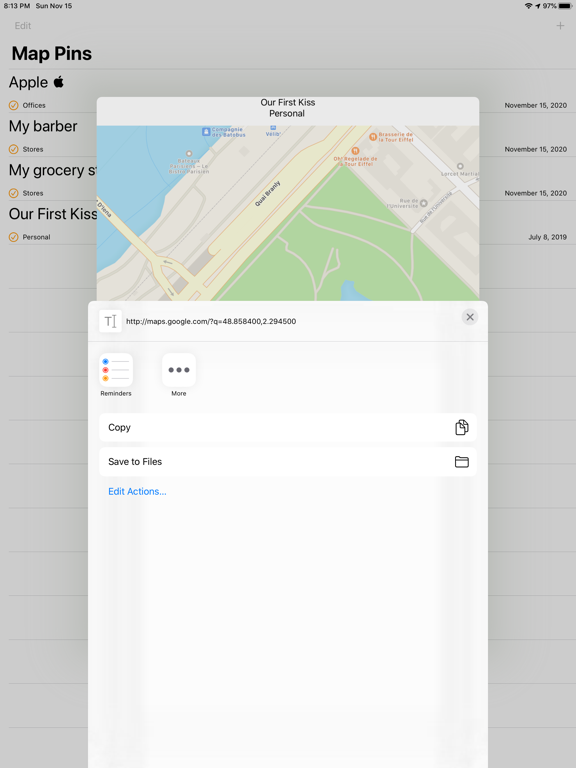Tap the Quai Branly street label

coord(268,193)
